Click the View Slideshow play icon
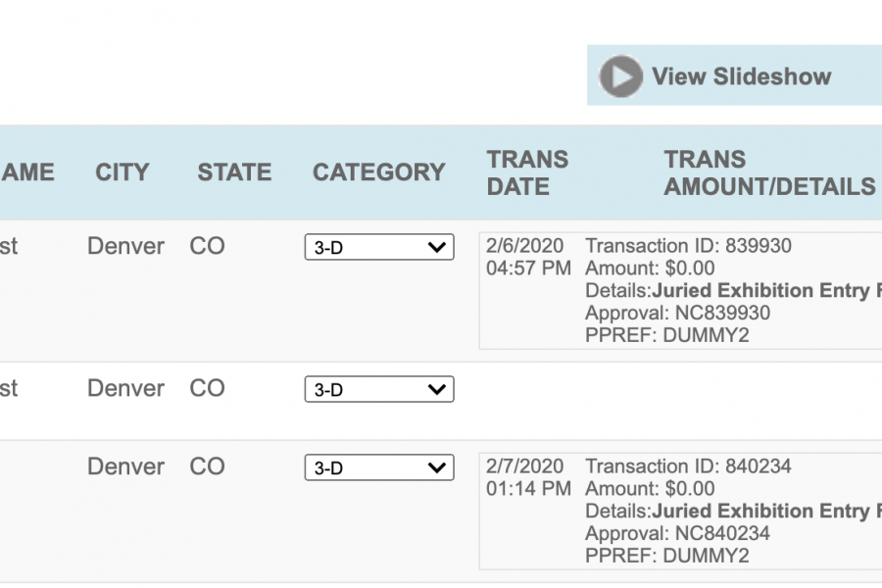This screenshot has width=882, height=588. tap(621, 76)
